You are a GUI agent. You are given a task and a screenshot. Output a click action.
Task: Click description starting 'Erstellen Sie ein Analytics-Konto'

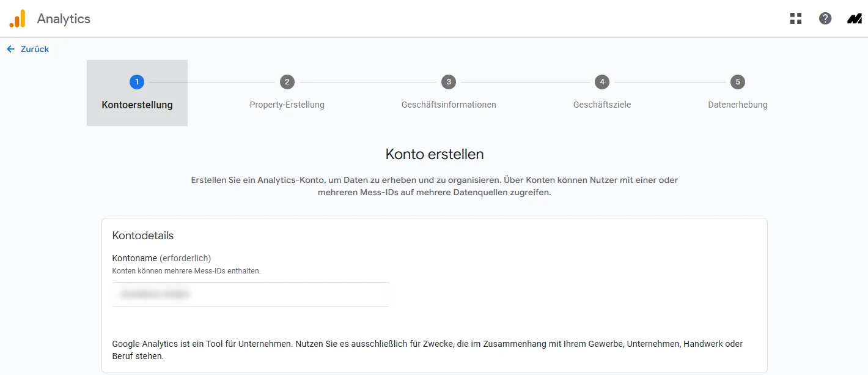tap(435, 186)
